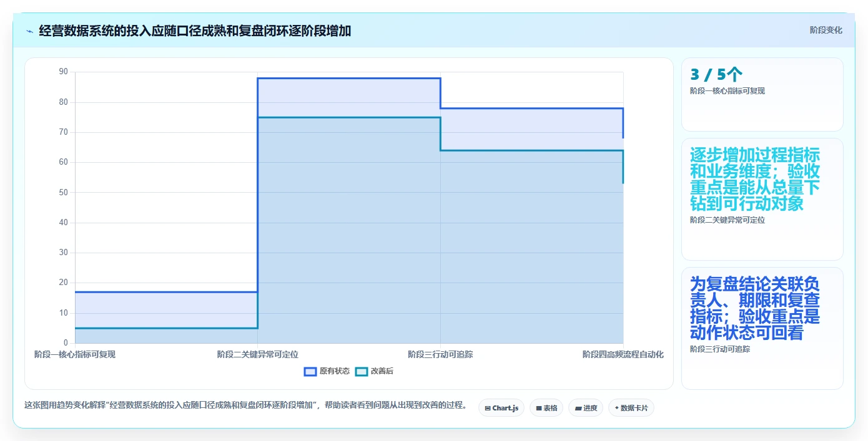Click the 原有状态 legend color box
Screen dimensions: 868x441
310,371
